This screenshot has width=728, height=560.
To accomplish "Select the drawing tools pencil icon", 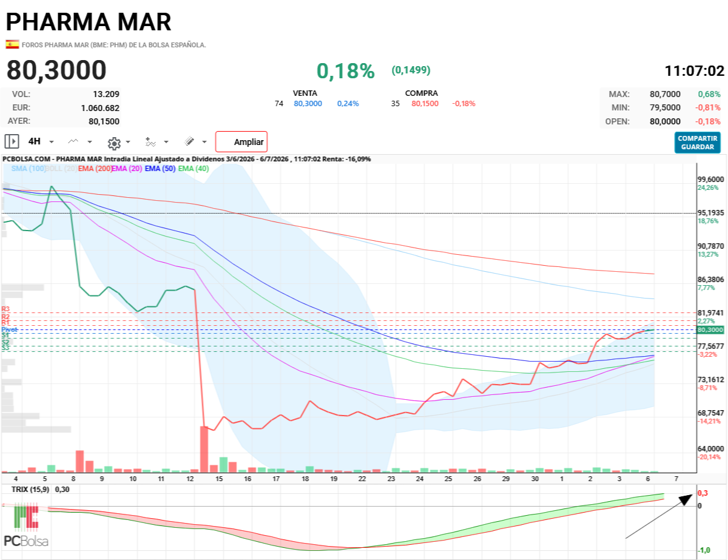I will point(189,142).
